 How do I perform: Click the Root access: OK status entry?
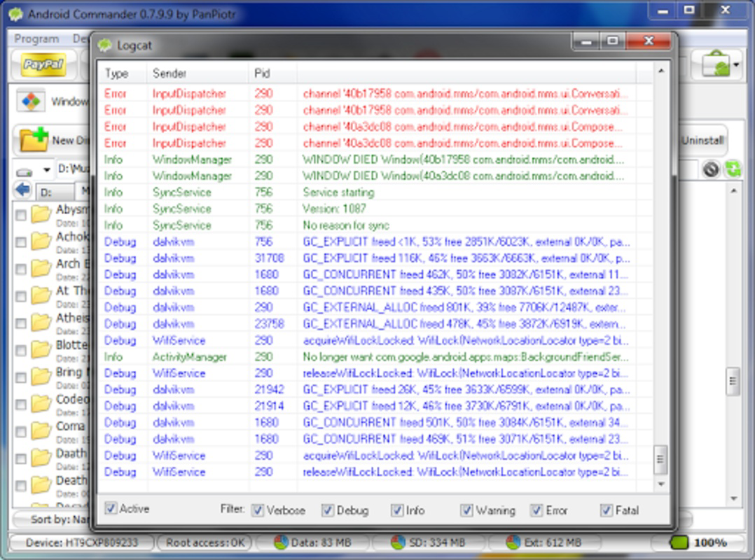pos(205,542)
